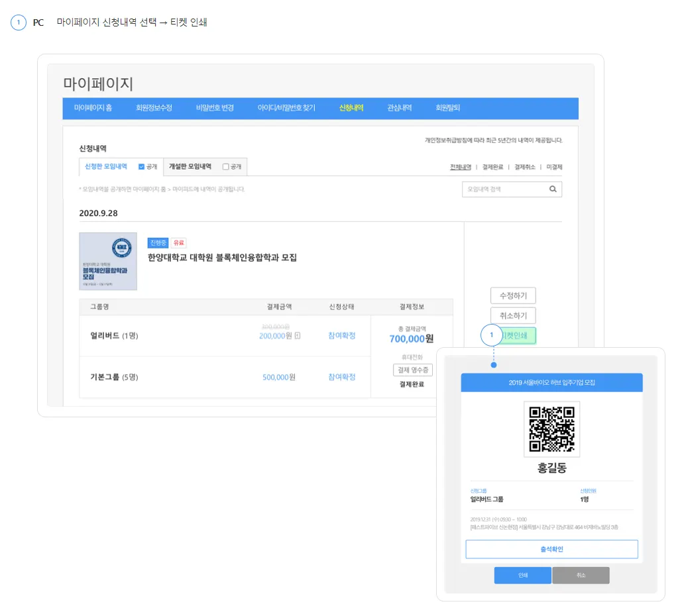682x616 pixels.
Task: Filter by 결제취소
Action: click(524, 167)
